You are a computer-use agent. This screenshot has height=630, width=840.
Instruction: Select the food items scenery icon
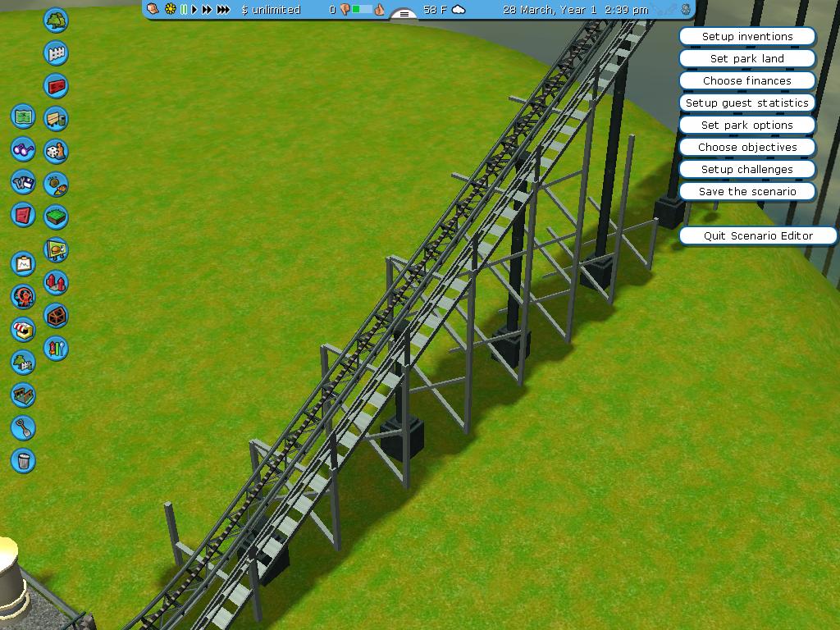pos(56,185)
